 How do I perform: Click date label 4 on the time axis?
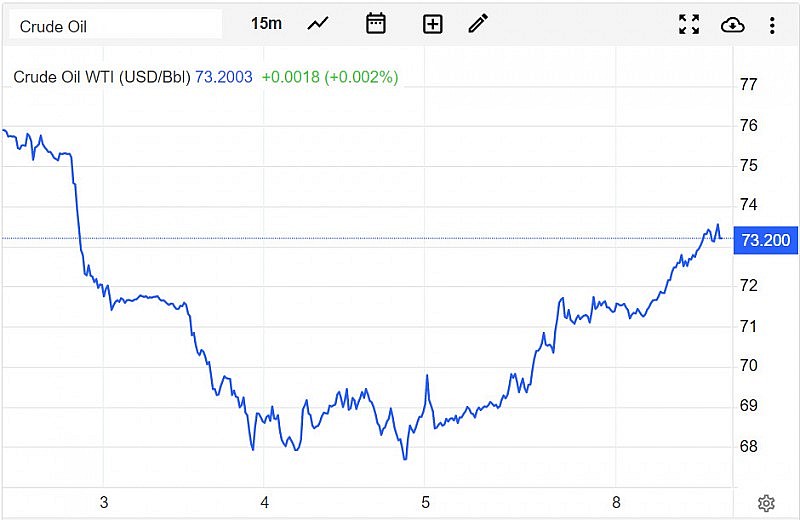tap(264, 502)
